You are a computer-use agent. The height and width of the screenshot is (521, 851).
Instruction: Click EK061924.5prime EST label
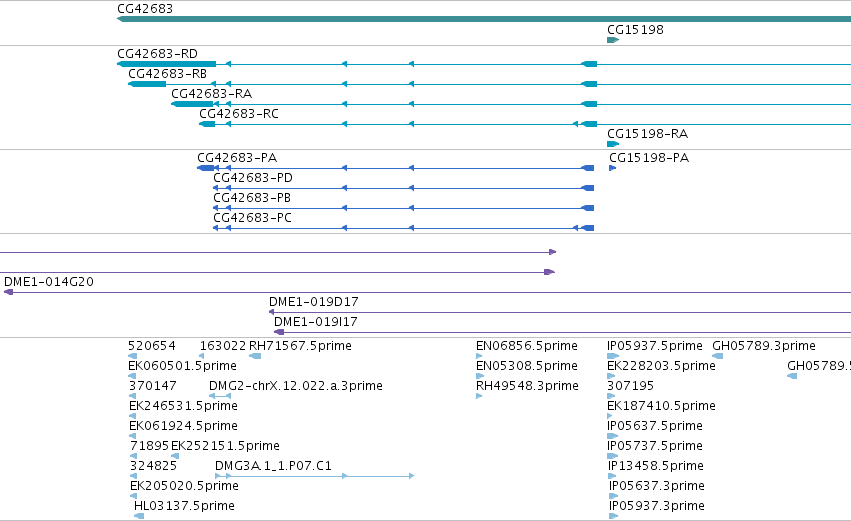click(x=183, y=427)
